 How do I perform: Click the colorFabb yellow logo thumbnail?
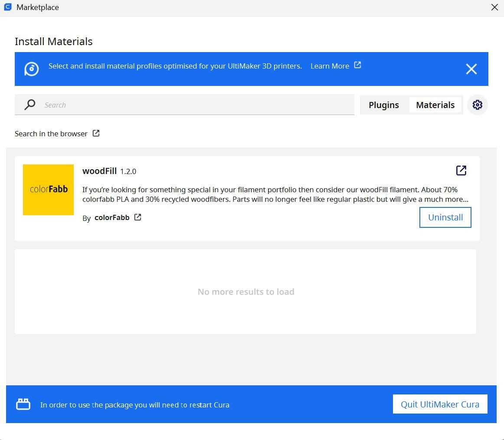48,190
